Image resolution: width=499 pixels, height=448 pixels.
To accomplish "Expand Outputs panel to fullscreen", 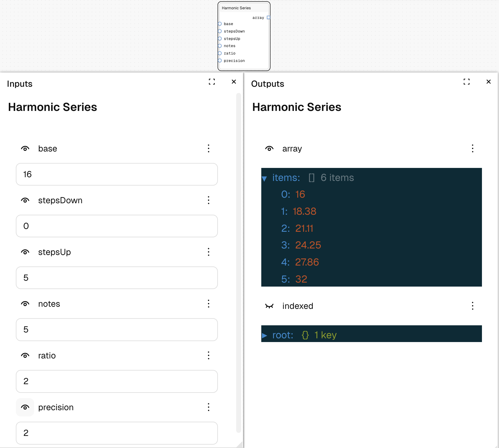I will 466,82.
